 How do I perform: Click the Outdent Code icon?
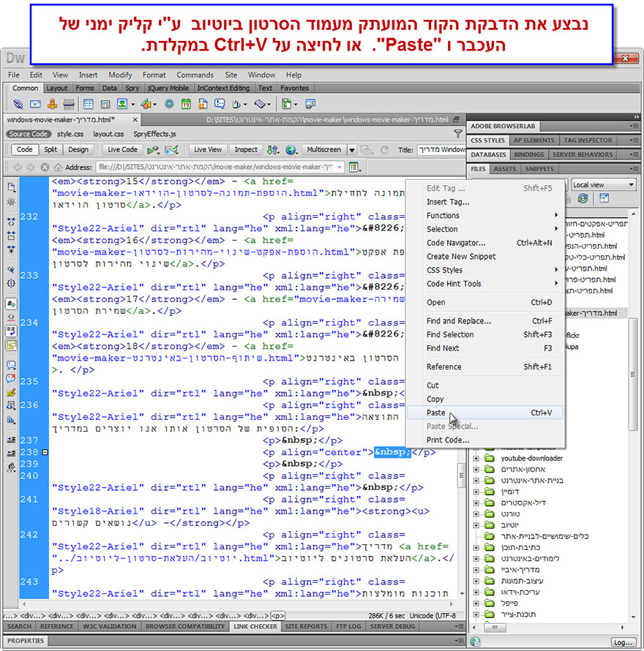click(11, 453)
